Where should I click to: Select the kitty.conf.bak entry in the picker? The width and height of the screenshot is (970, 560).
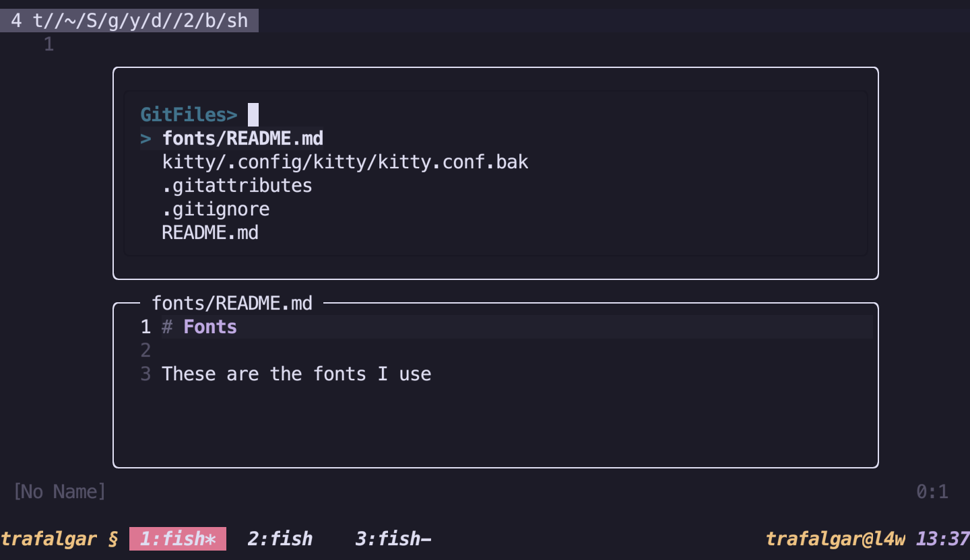(345, 162)
